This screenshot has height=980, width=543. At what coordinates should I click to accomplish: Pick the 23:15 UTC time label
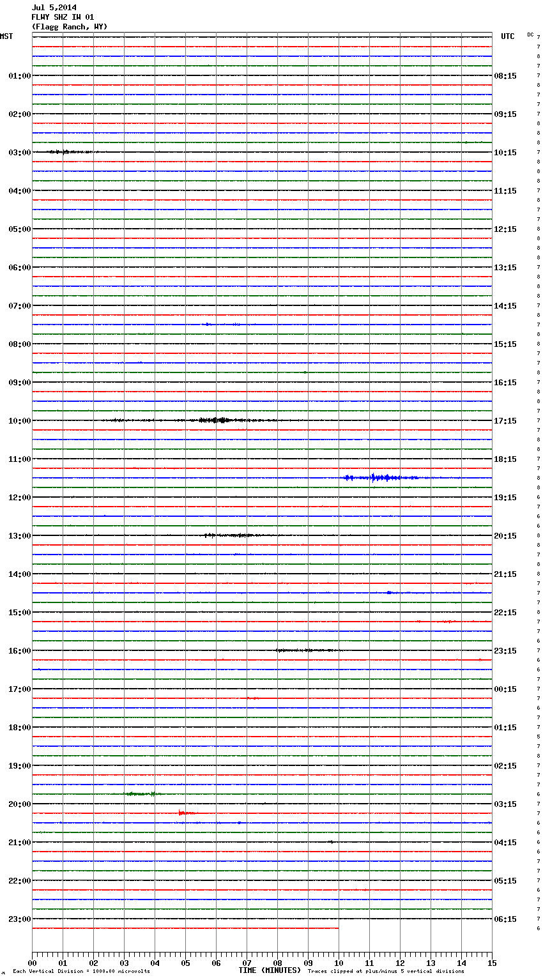click(x=505, y=651)
